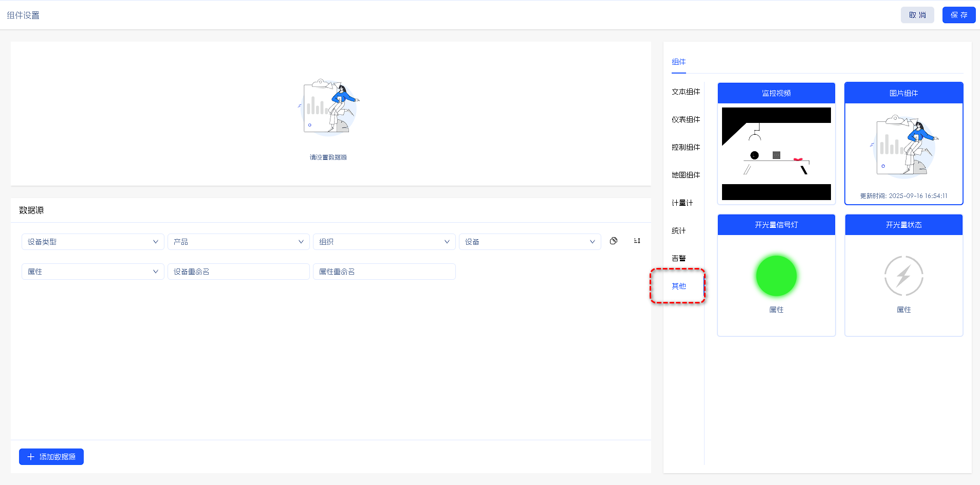Focus the 属性重命名 text field
Image resolution: width=980 pixels, height=485 pixels.
coord(384,272)
